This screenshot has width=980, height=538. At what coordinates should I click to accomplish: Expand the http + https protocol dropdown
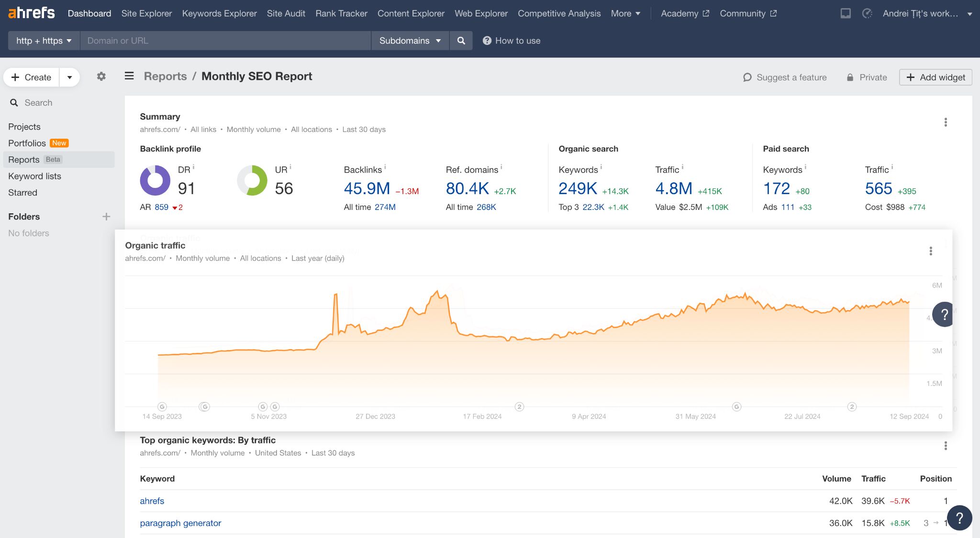click(44, 41)
